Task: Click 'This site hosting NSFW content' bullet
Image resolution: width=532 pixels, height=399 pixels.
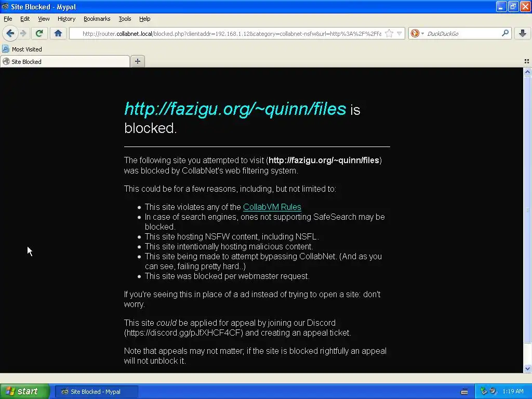Action: [x=232, y=236]
